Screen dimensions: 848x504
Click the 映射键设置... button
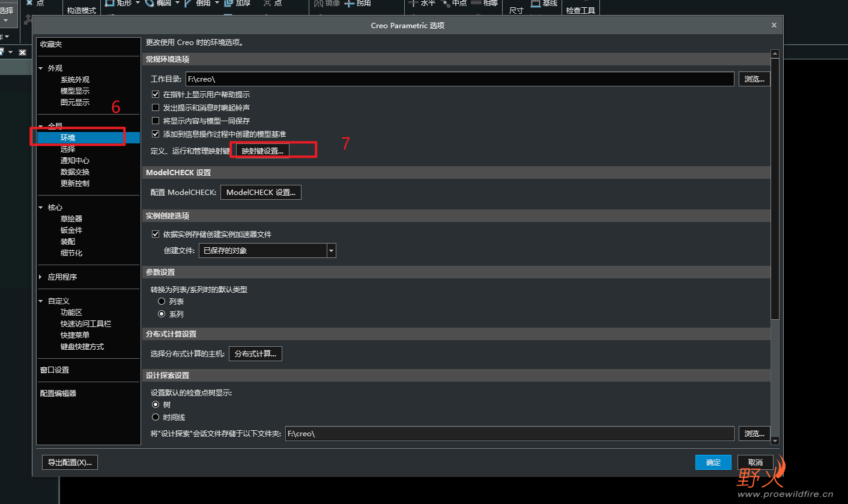pyautogui.click(x=262, y=151)
